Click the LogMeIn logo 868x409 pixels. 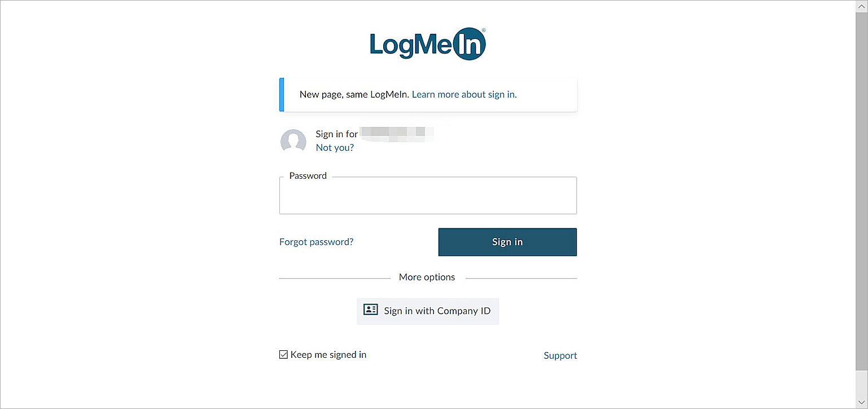(428, 44)
